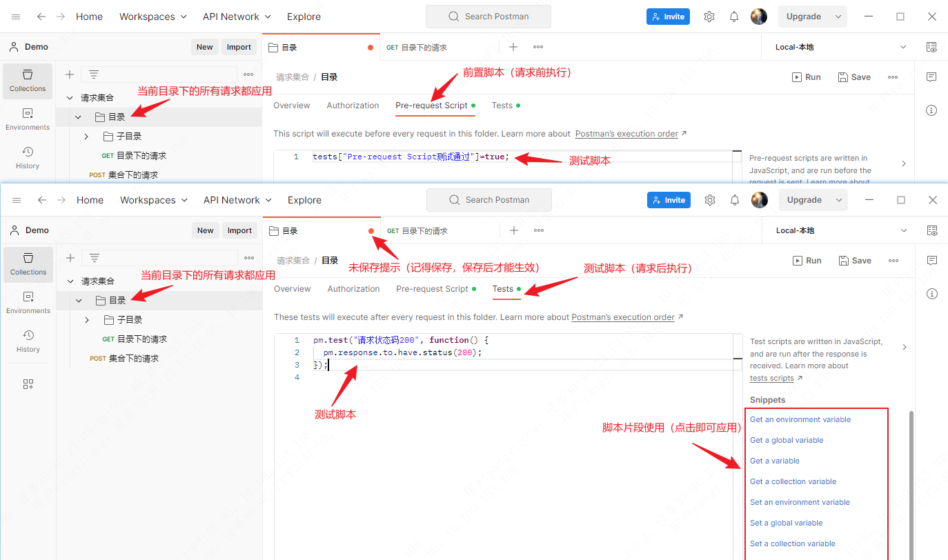This screenshot has width=948, height=560.
Task: Click the snippets panel vertical scrollbar
Action: 911,485
